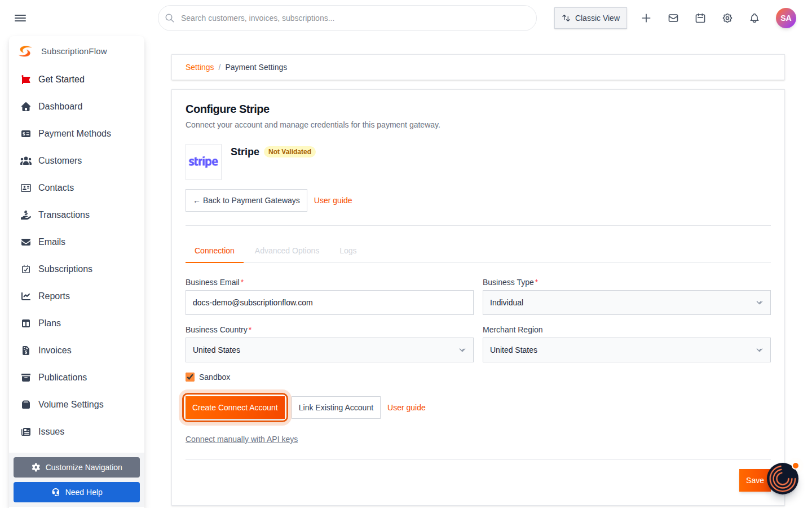
Task: Click the Subscriptions calendar-check icon
Action: (26, 269)
